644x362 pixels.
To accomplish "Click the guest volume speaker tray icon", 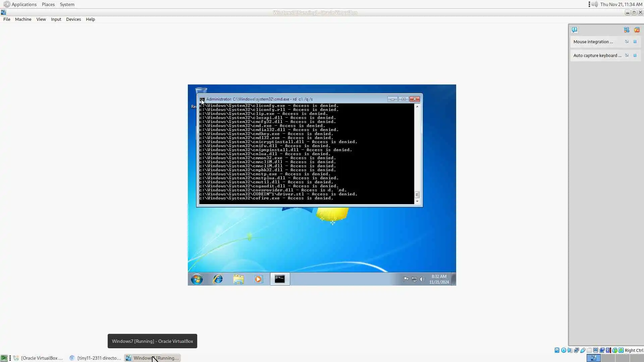I will (422, 279).
